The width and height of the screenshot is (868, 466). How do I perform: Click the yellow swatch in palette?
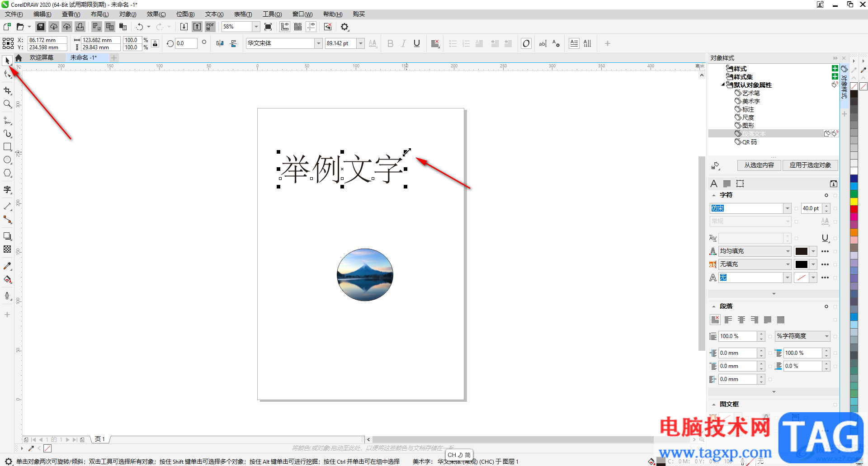click(x=854, y=201)
